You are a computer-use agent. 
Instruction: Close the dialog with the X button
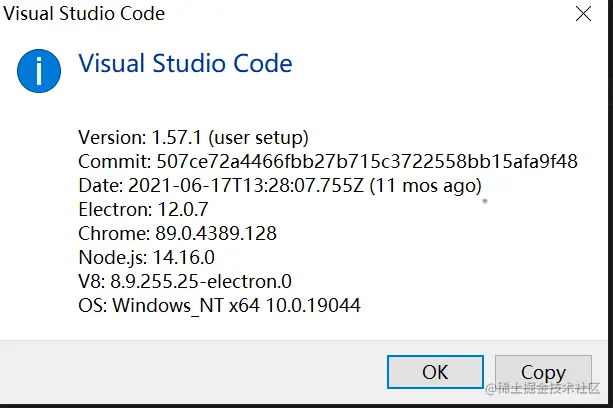coord(583,15)
